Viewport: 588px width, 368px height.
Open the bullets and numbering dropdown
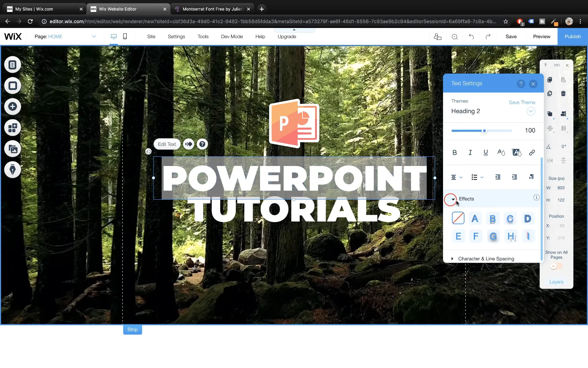click(x=477, y=177)
